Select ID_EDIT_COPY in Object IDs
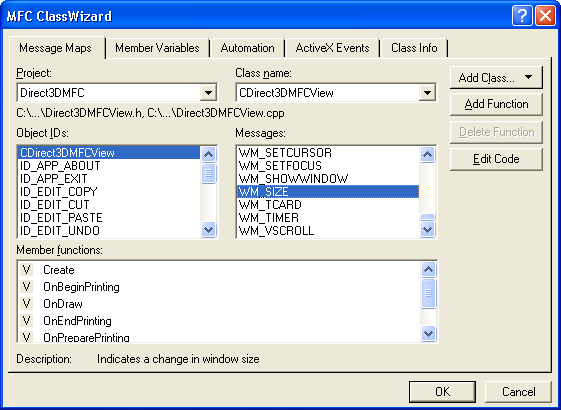The image size is (561, 410). pyautogui.click(x=109, y=192)
